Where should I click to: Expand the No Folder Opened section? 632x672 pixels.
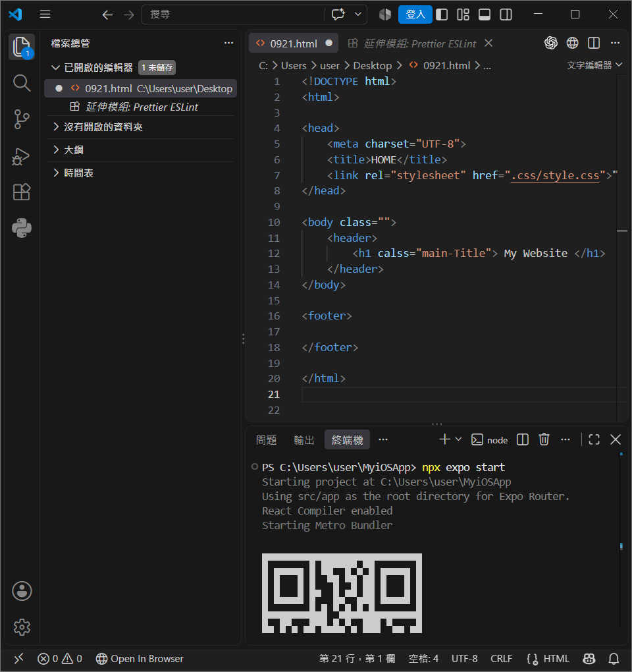coord(55,127)
